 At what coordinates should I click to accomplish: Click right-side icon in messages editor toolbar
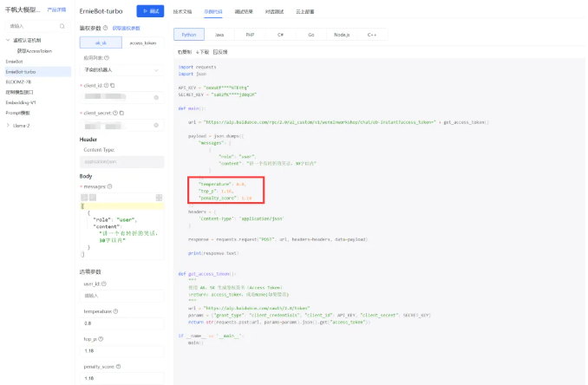pos(159,198)
